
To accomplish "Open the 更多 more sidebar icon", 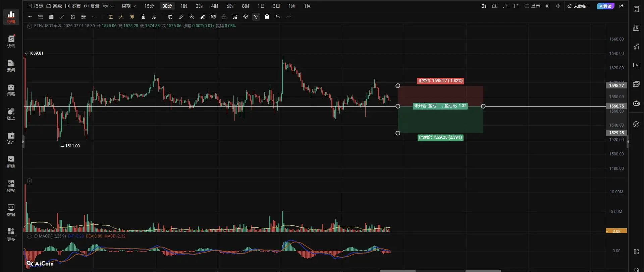I will pos(11,234).
